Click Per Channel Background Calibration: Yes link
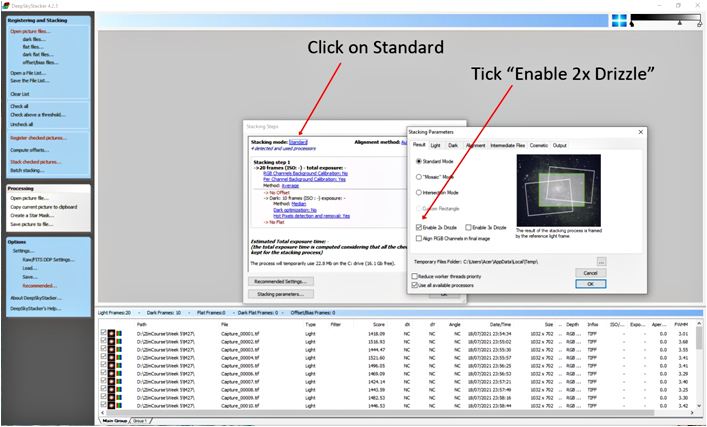Screen dimensions: 707x427 click(304, 179)
